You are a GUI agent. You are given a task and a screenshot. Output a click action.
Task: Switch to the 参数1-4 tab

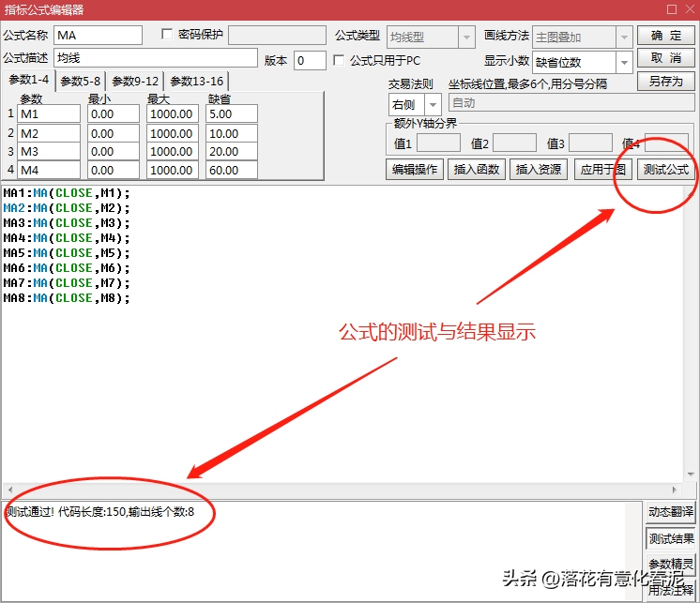click(28, 80)
